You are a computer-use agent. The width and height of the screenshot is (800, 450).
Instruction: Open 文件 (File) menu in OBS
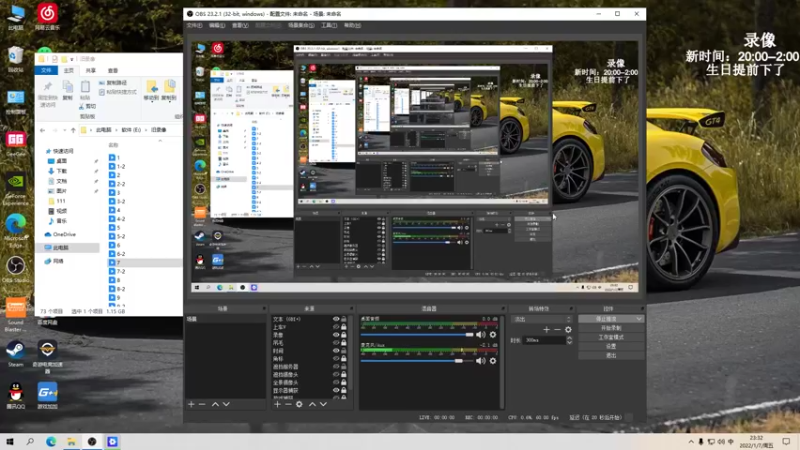pos(194,26)
